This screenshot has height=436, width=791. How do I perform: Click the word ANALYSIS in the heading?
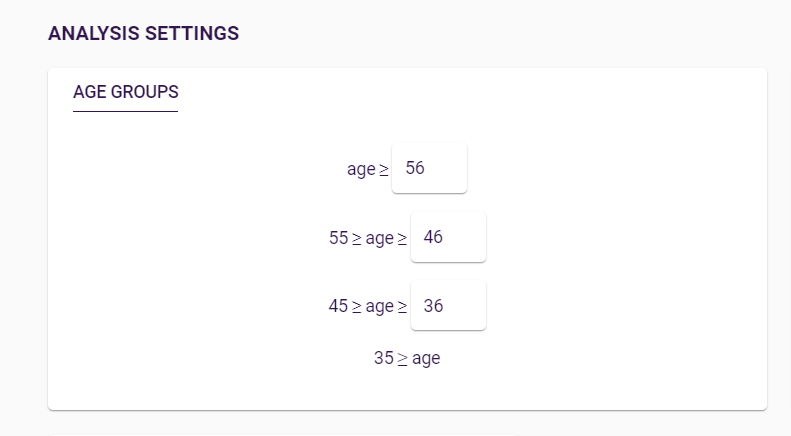click(94, 33)
